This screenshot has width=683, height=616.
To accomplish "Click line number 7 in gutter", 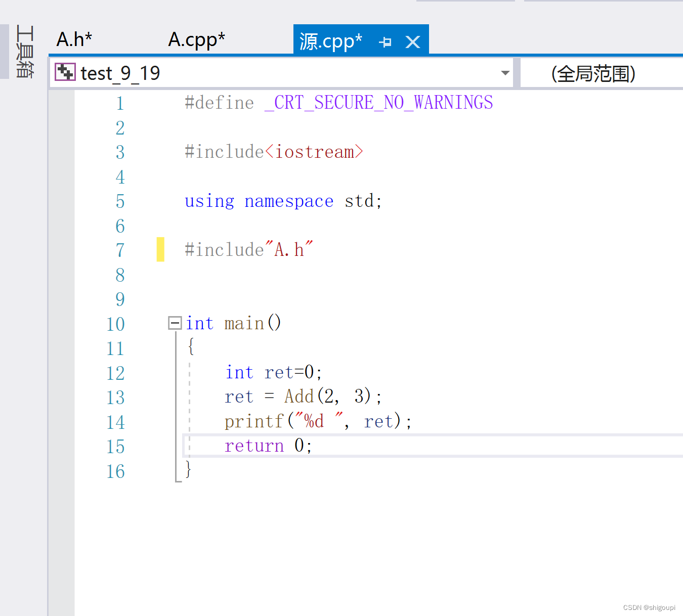I will pos(120,250).
